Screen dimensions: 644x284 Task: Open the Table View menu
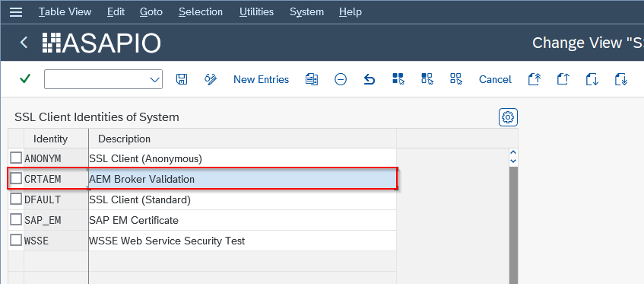tap(65, 12)
